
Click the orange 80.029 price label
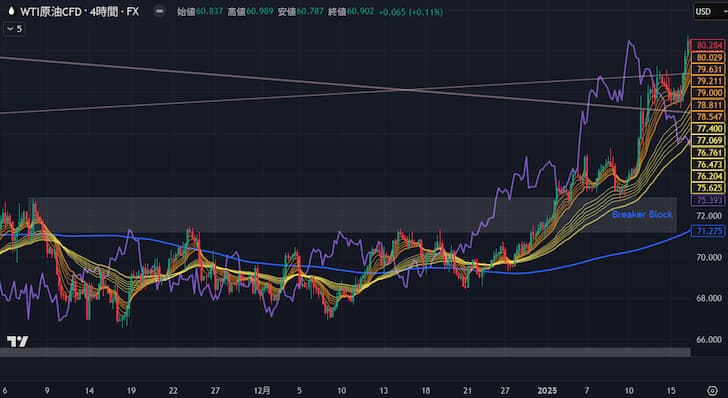(708, 58)
